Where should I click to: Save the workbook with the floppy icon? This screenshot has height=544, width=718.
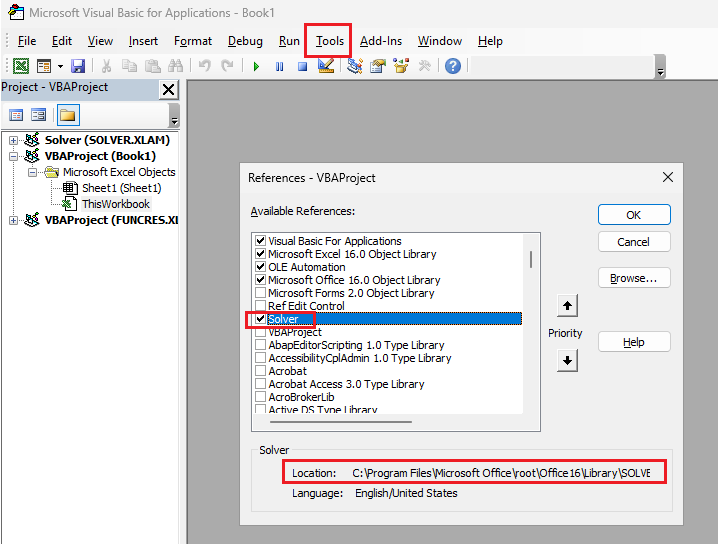pos(78,66)
